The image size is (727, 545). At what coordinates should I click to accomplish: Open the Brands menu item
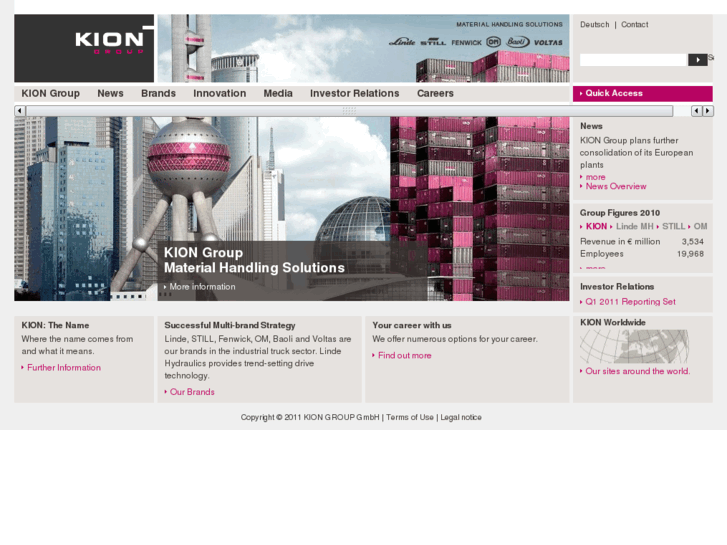pos(159,93)
